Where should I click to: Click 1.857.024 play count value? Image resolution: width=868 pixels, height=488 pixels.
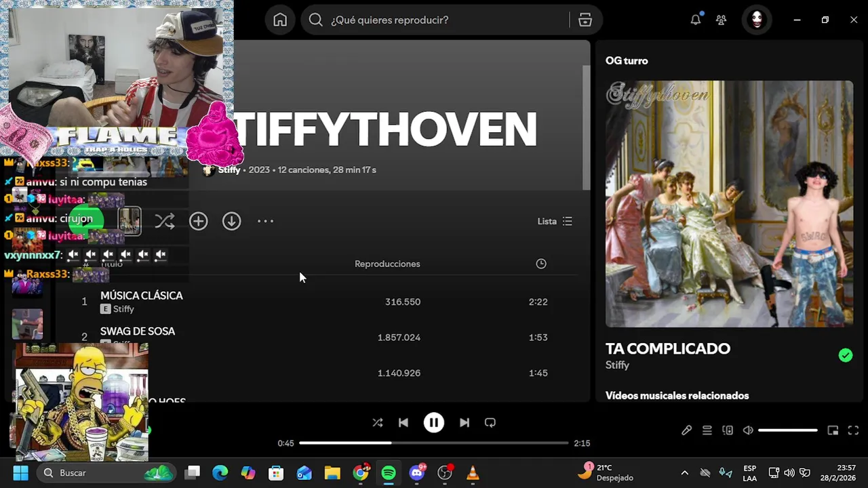pos(399,337)
